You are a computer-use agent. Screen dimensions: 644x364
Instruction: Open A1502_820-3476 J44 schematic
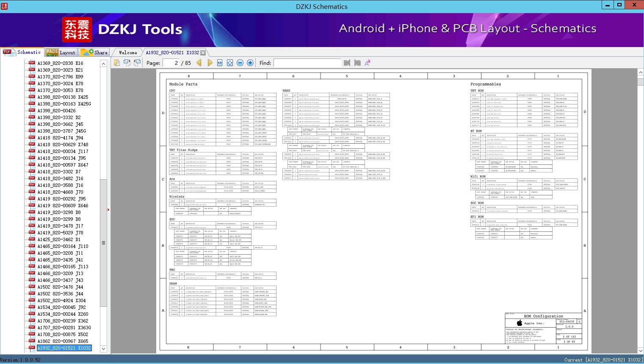pyautogui.click(x=60, y=287)
